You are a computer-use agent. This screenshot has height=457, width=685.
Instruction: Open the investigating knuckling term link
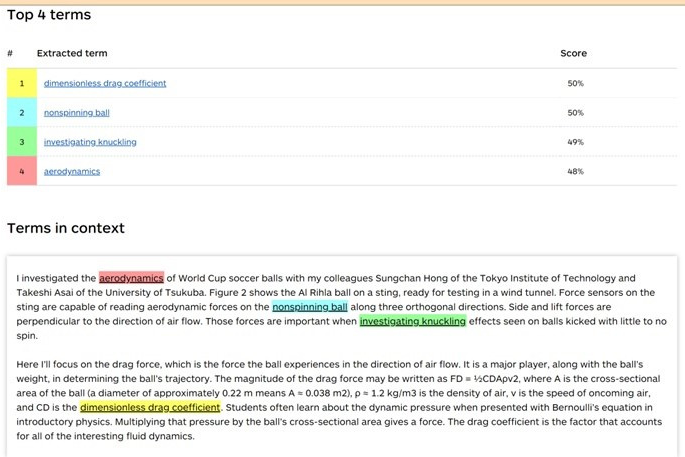click(90, 142)
